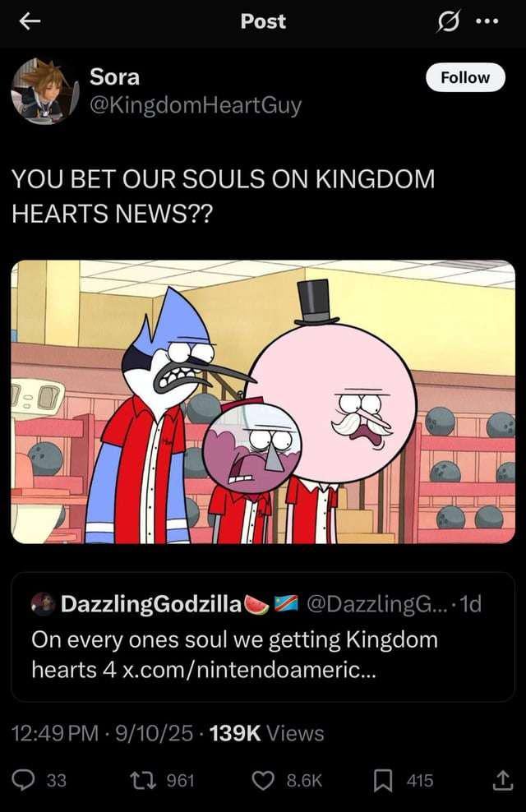Screen dimensions: 526x812
Task: Open the x.com/nintendoameric link
Action: pyautogui.click(x=248, y=670)
